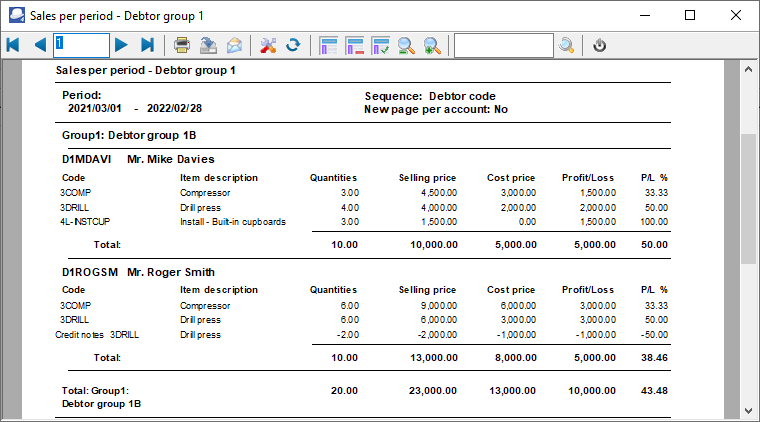This screenshot has width=760, height=422.
Task: Go to the first page
Action: [x=13, y=45]
